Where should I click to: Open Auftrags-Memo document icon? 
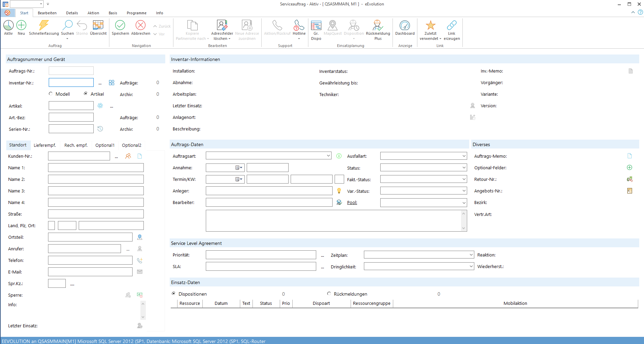click(x=630, y=156)
